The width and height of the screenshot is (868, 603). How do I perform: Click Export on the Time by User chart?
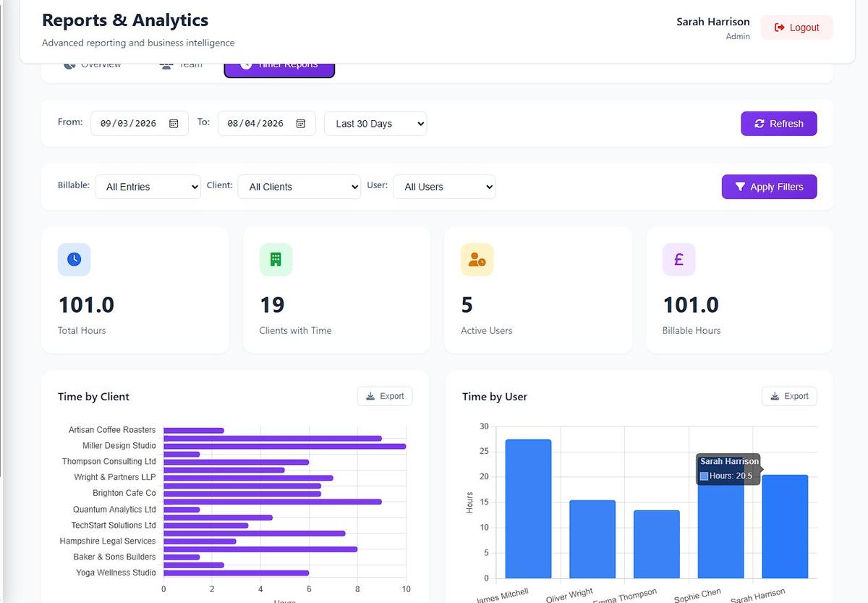pos(789,396)
